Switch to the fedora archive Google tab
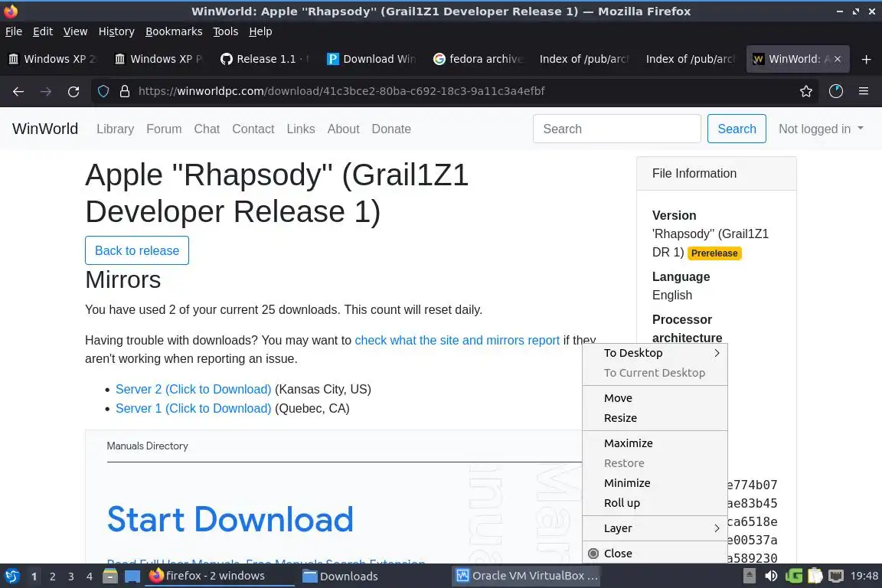Viewport: 882px width, 588px height. coord(478,59)
